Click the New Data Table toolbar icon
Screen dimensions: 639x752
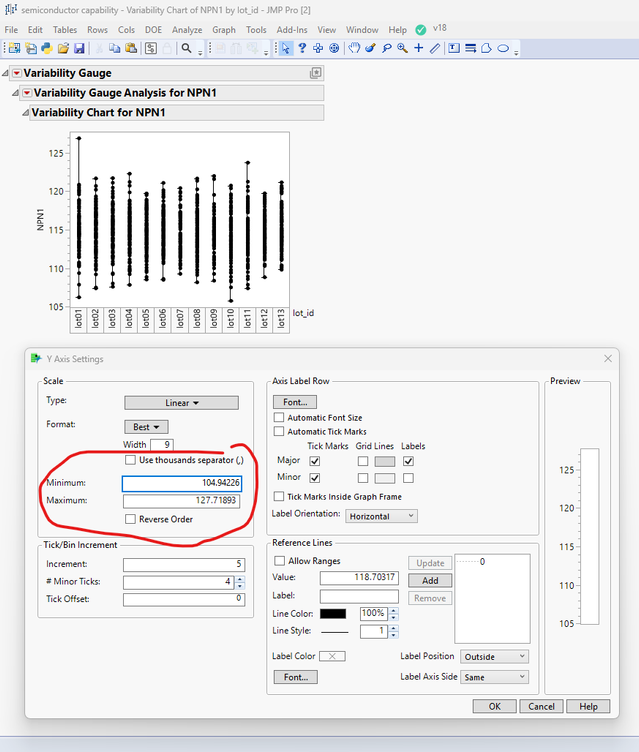click(x=14, y=48)
